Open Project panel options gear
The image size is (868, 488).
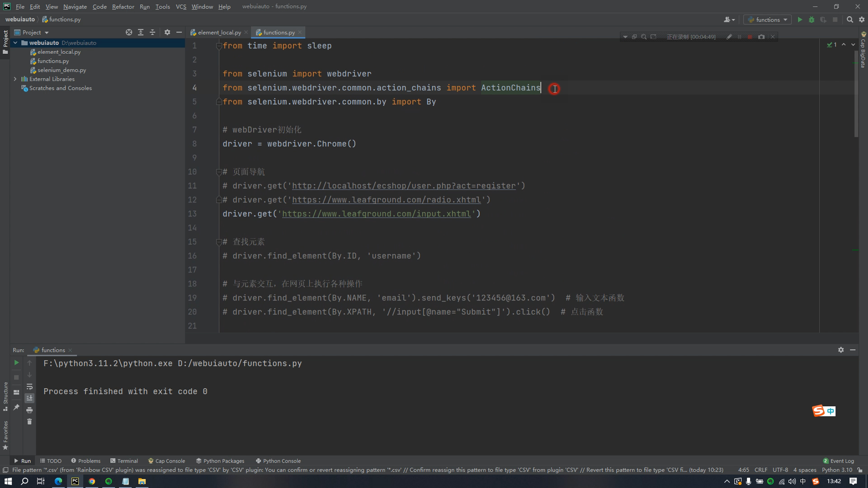(167, 32)
